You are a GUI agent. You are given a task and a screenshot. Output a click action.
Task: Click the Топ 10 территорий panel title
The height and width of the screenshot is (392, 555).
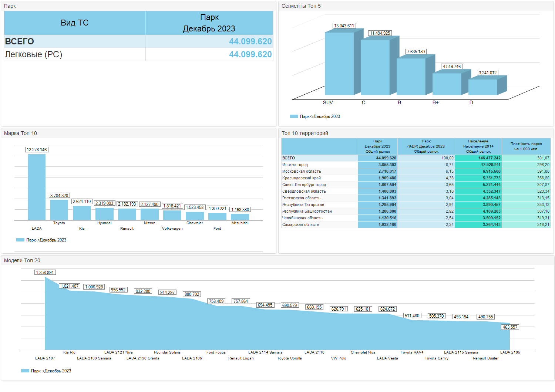pos(305,133)
